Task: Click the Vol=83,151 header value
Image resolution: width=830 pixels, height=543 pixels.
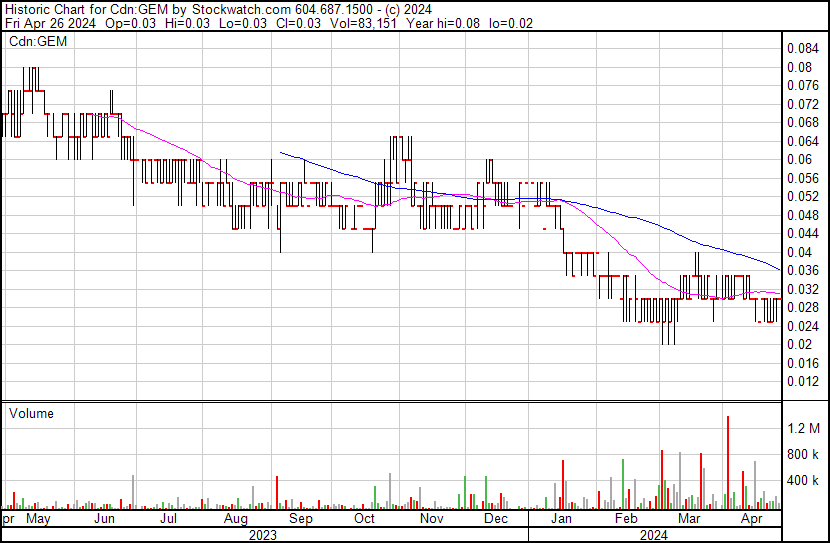Action: pyautogui.click(x=363, y=23)
